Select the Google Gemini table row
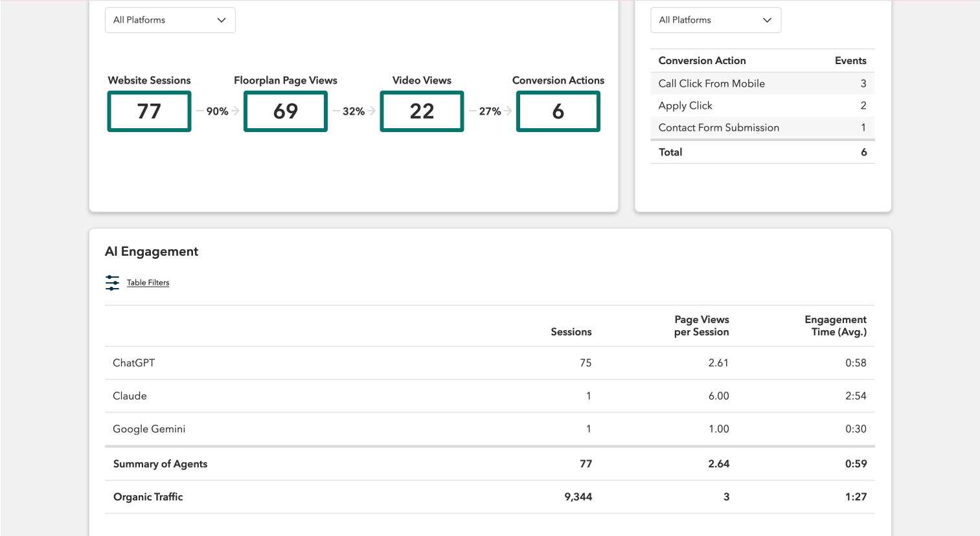This screenshot has height=536, width=980. click(x=490, y=429)
